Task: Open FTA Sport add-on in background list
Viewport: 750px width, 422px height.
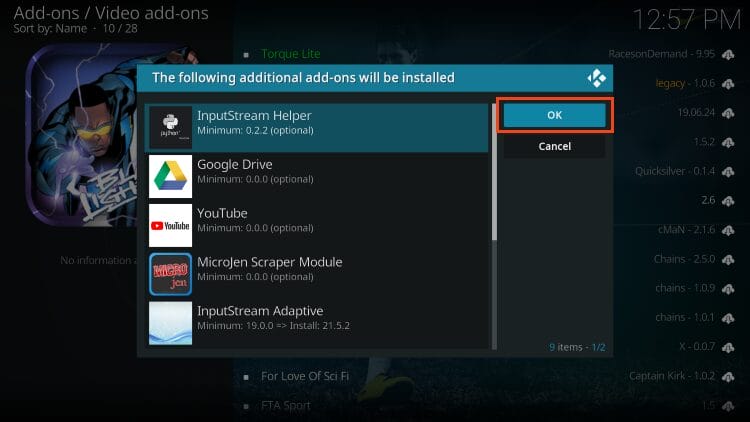Action: point(286,406)
